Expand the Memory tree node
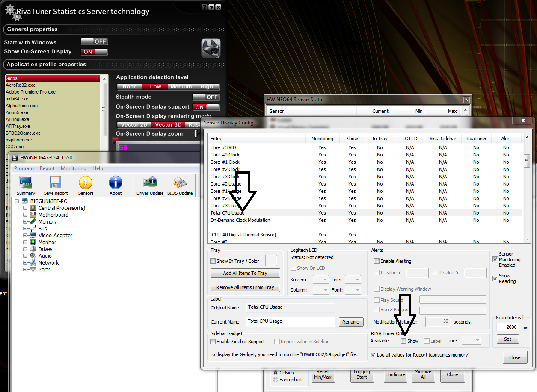The image size is (537, 392). pyautogui.click(x=25, y=222)
